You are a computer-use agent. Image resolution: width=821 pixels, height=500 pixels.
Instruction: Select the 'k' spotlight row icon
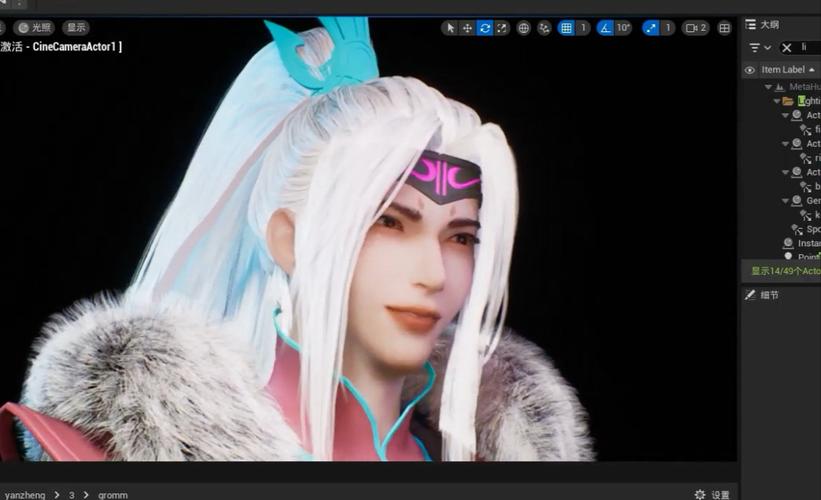click(x=806, y=215)
